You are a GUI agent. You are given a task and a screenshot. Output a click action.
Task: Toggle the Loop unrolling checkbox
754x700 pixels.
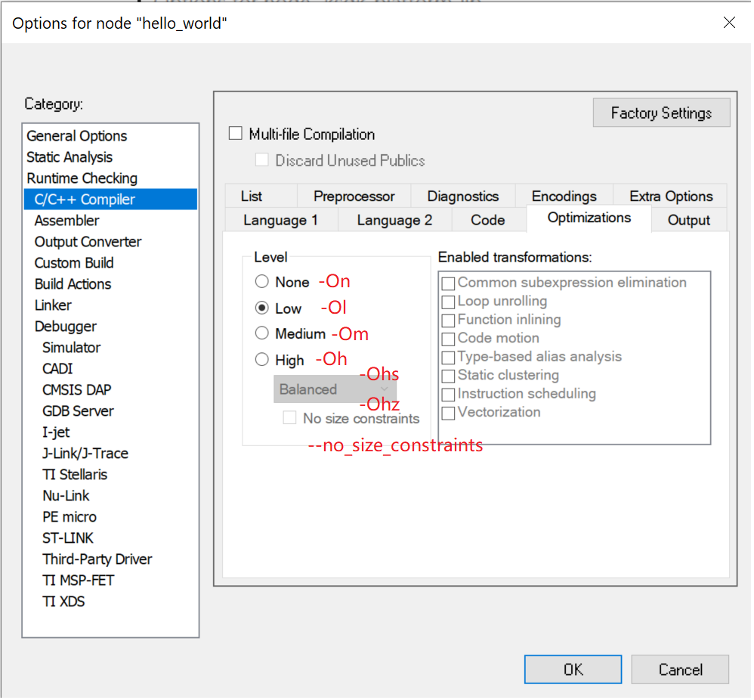pyautogui.click(x=449, y=302)
